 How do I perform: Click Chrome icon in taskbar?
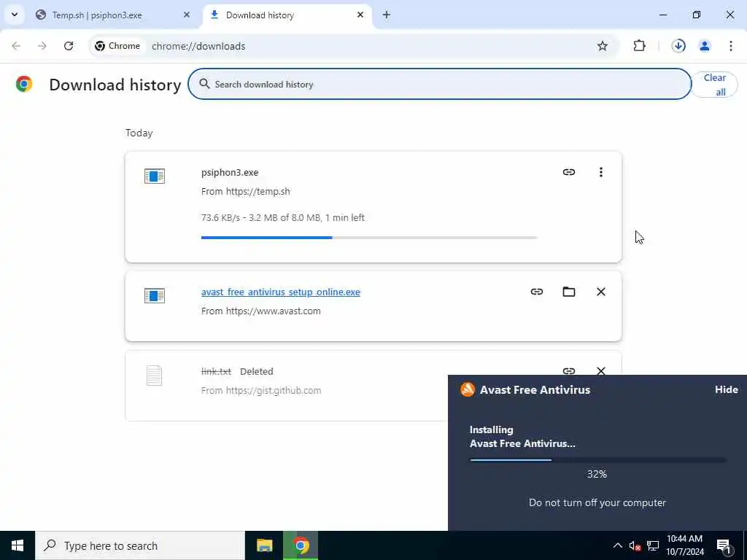[301, 545]
